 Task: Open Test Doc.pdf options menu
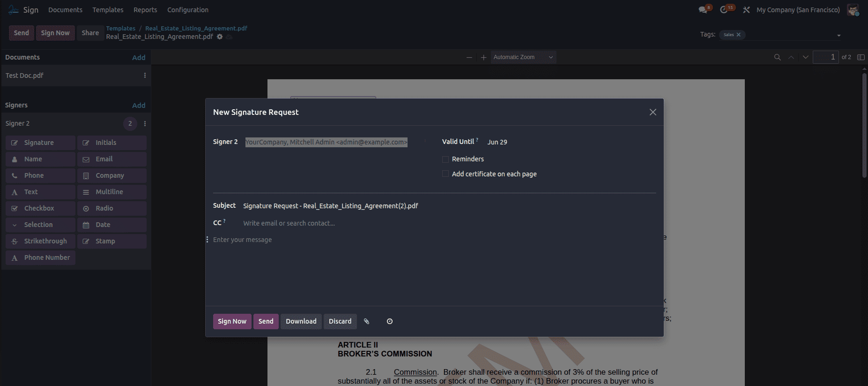145,76
